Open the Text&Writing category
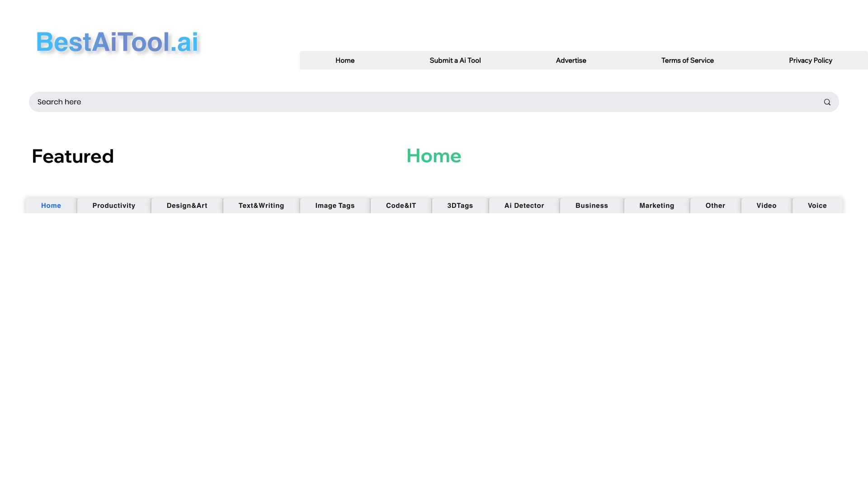This screenshot has height=488, width=868. click(261, 206)
